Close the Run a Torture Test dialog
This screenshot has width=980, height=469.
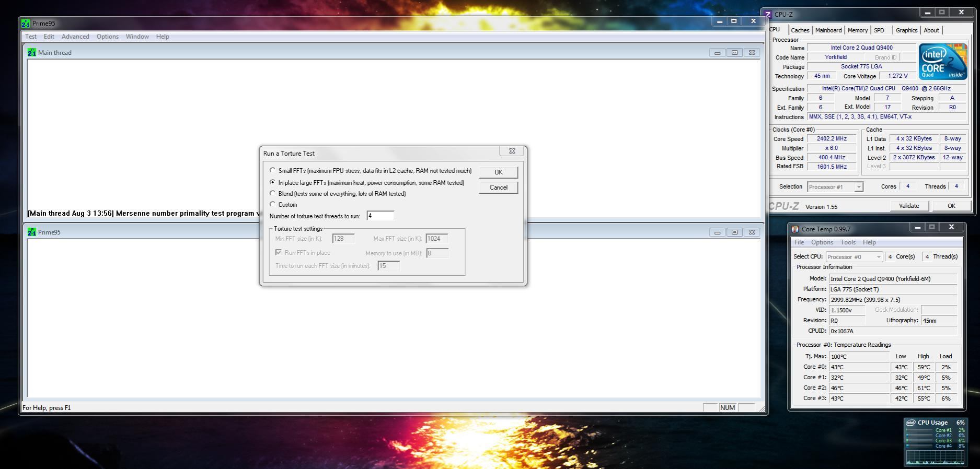tap(512, 151)
